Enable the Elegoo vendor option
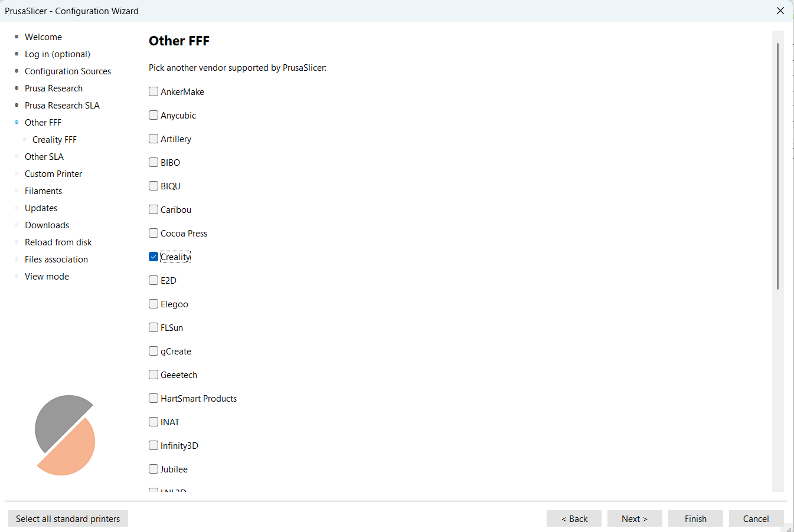Image resolution: width=794 pixels, height=532 pixels. pyautogui.click(x=153, y=304)
